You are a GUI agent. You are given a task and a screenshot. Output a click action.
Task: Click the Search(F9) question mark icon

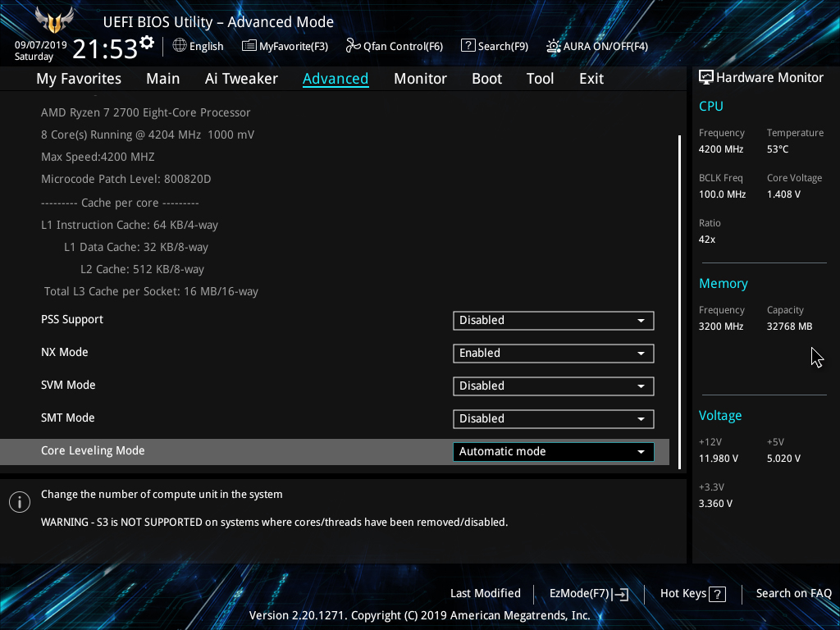point(468,46)
